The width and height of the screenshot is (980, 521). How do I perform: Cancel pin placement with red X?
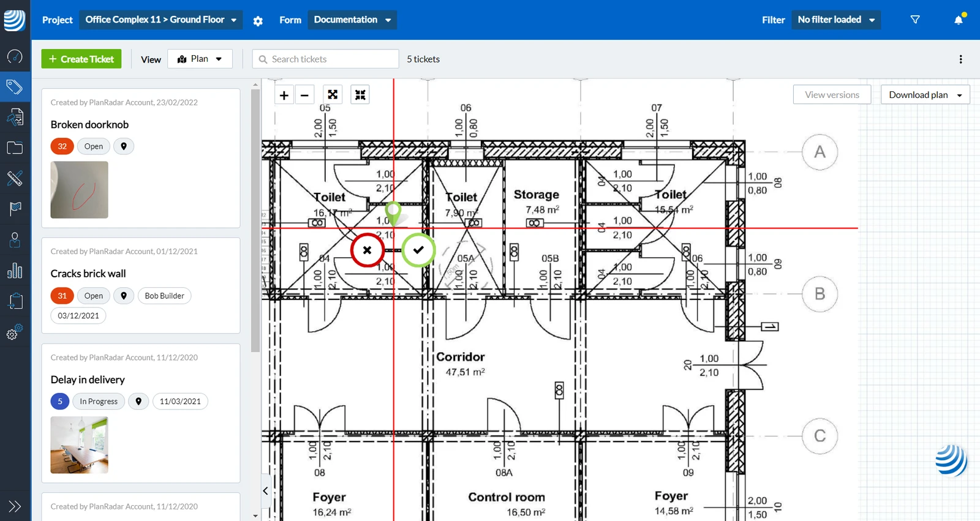pos(367,250)
